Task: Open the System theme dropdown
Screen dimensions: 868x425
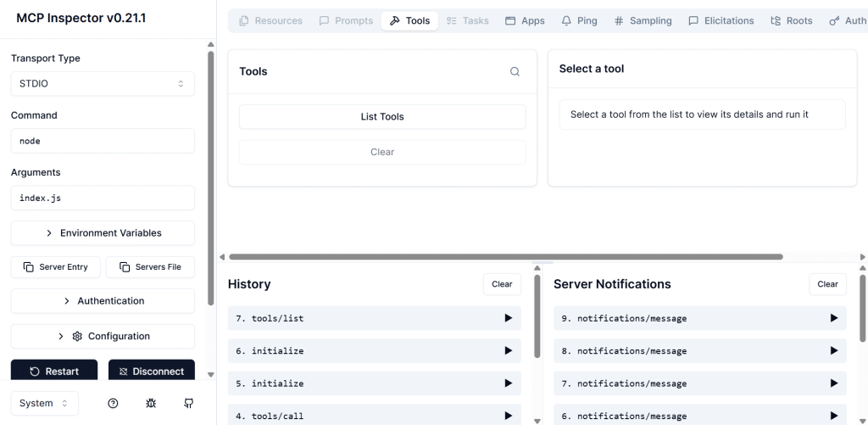Action: [x=44, y=404]
